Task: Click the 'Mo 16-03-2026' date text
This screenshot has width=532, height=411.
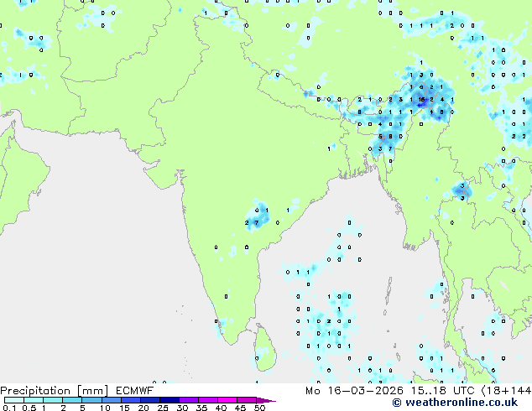Action: [x=355, y=391]
